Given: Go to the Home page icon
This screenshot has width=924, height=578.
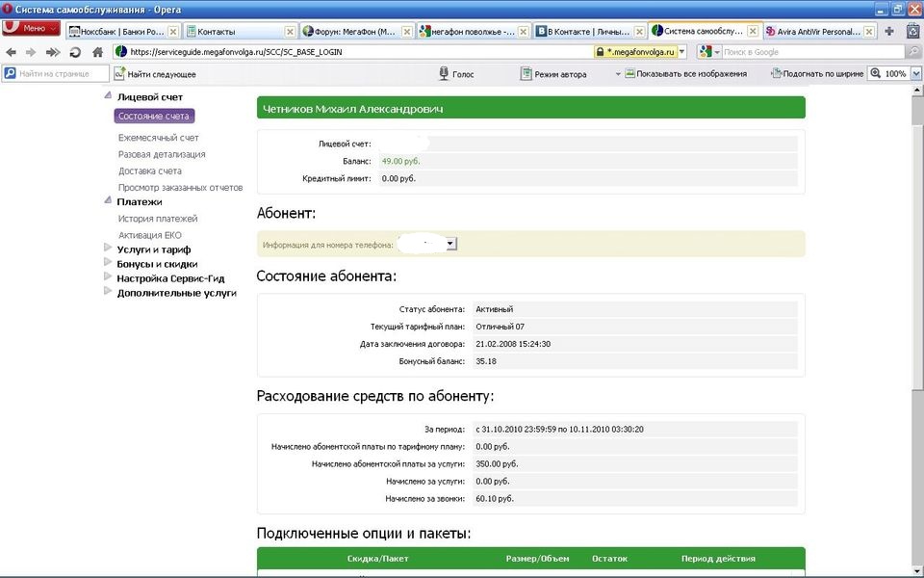Looking at the screenshot, I should pos(97,52).
